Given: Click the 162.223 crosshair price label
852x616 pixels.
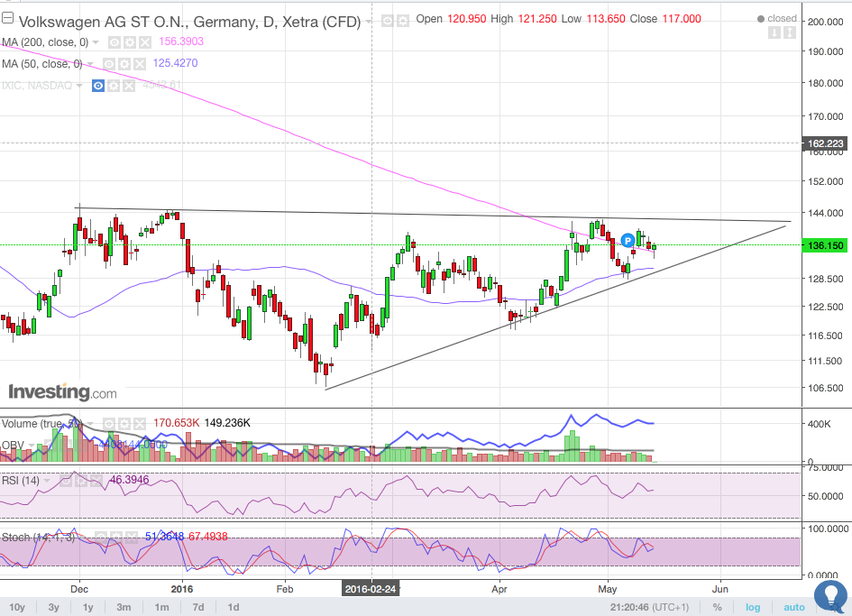Looking at the screenshot, I should (x=825, y=143).
